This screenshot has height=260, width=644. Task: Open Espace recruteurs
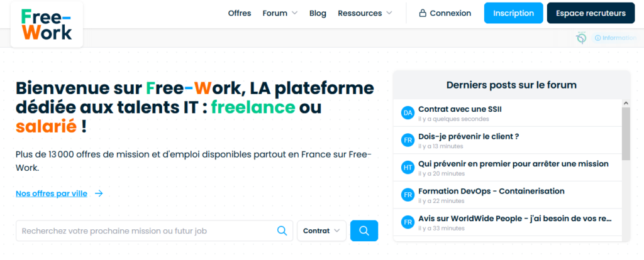(x=591, y=13)
